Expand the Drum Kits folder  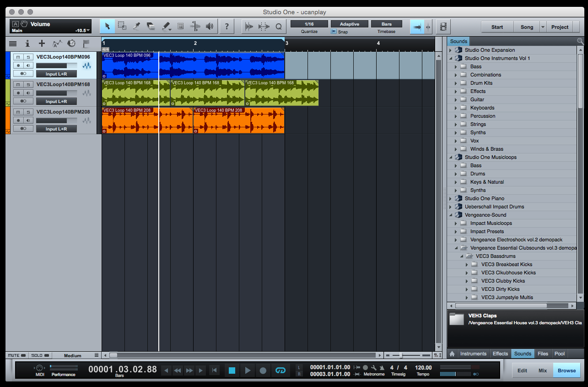pos(456,83)
